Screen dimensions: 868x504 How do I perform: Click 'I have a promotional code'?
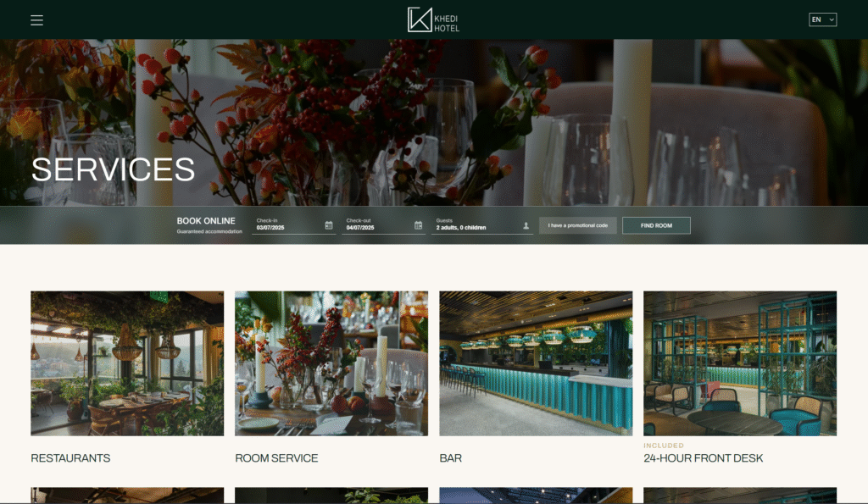(x=578, y=225)
